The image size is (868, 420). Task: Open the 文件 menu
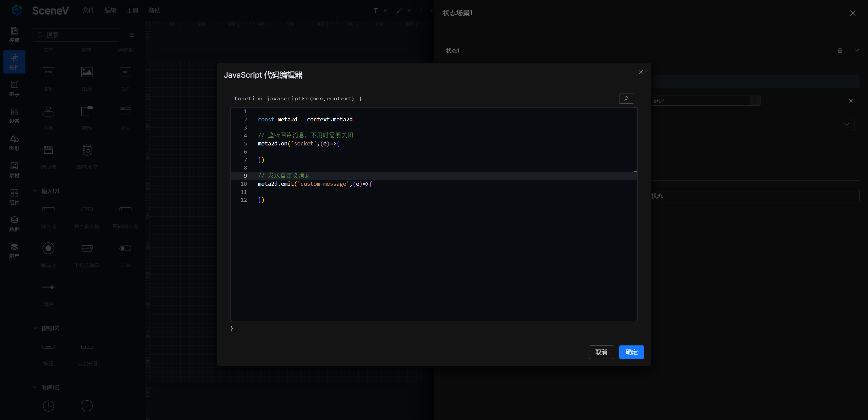(x=88, y=11)
